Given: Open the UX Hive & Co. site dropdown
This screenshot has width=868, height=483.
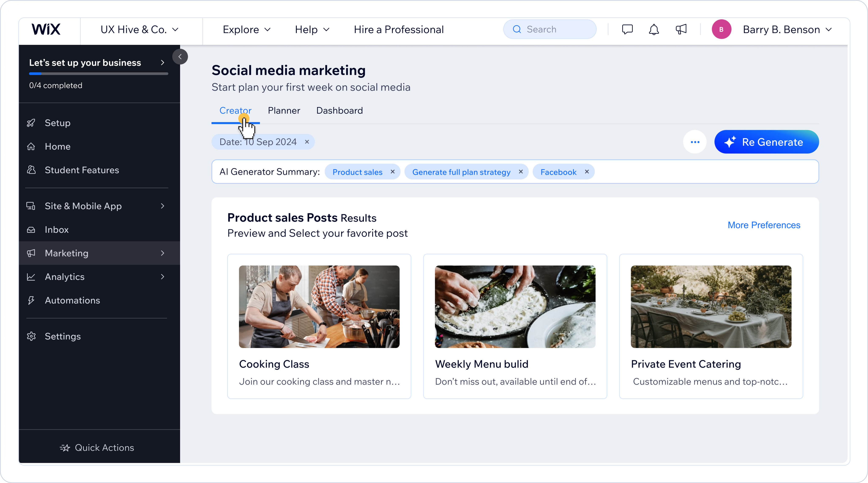Looking at the screenshot, I should coord(139,30).
